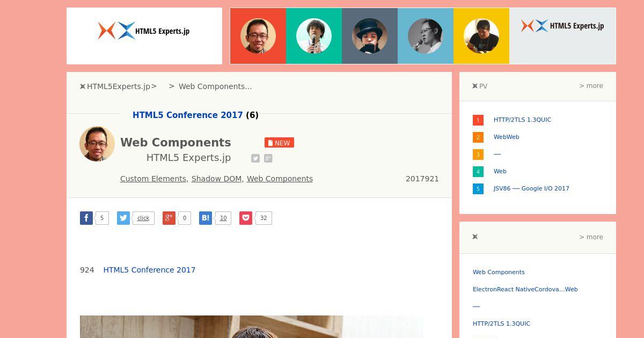The width and height of the screenshot is (644, 338).
Task: Click the HTML5 Experts.jp logo in header
Action: pos(144,31)
